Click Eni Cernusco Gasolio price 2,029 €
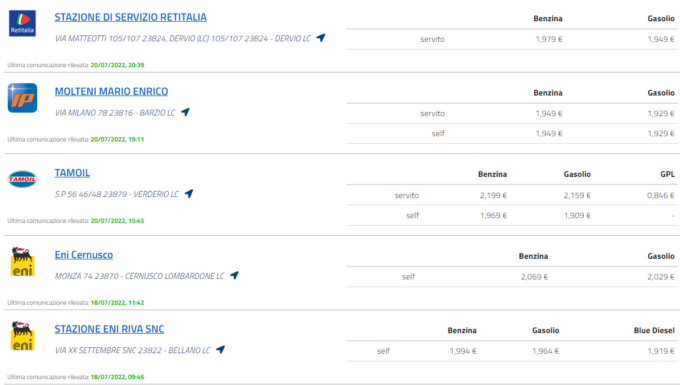The height and width of the screenshot is (385, 680). [661, 277]
